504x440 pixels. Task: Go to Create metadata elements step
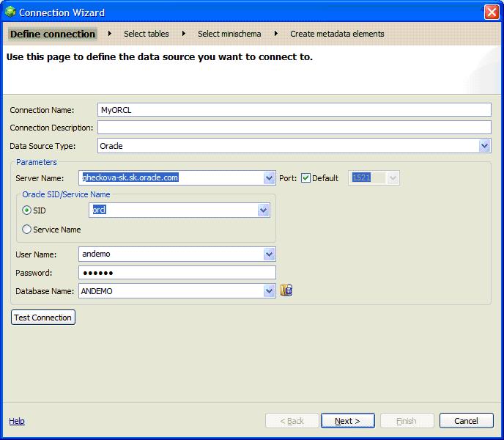point(337,34)
